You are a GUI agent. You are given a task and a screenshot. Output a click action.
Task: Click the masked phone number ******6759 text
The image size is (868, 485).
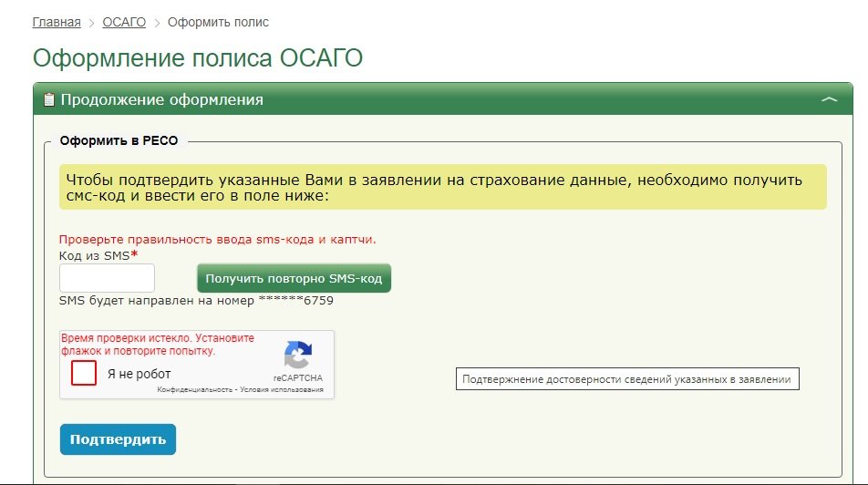[x=296, y=301]
